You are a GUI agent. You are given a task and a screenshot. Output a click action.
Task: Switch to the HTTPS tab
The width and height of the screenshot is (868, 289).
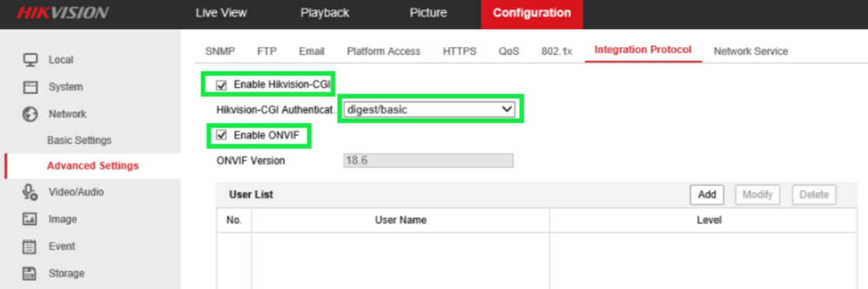tap(460, 51)
